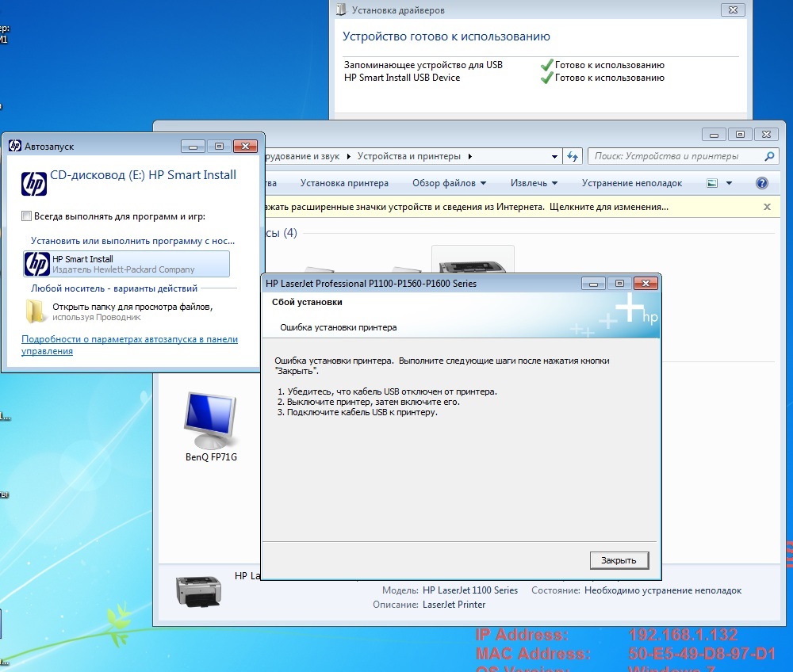The height and width of the screenshot is (672, 793).
Task: Tick 'Всегда выполнять для программ и игр' checkbox
Action: [x=26, y=216]
